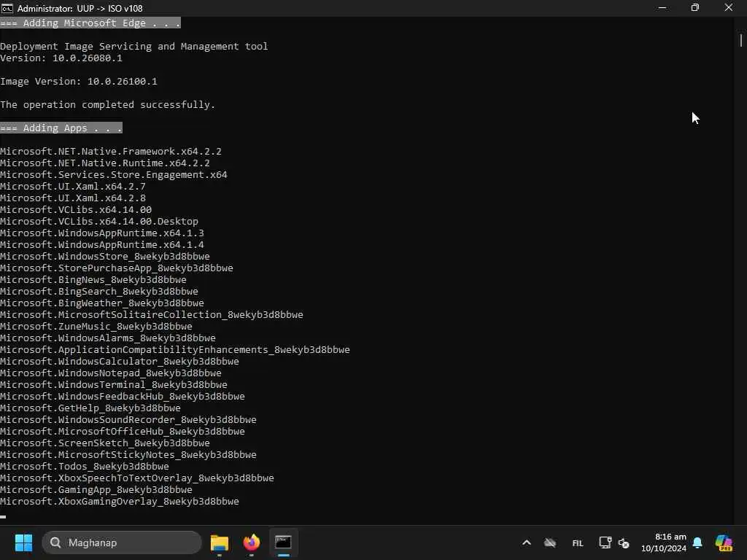This screenshot has width=747, height=560.
Task: Click Microsoft.WindowsTerminal line
Action: (x=113, y=385)
